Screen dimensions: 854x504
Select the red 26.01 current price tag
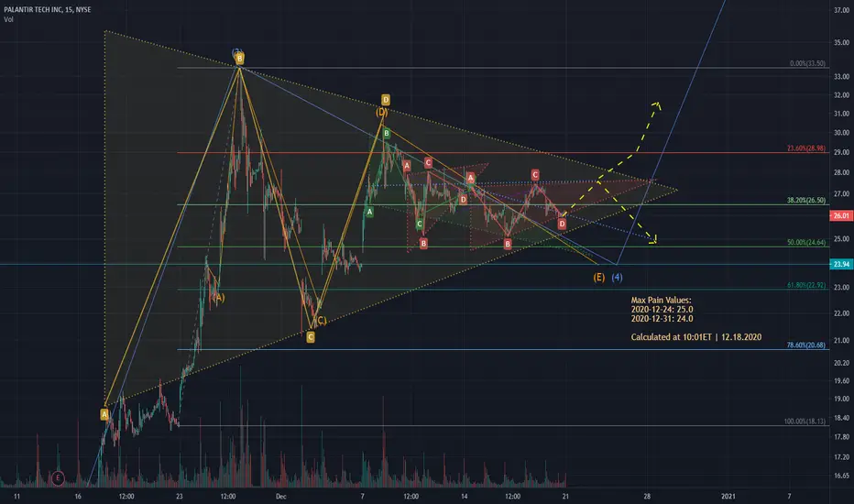point(841,215)
